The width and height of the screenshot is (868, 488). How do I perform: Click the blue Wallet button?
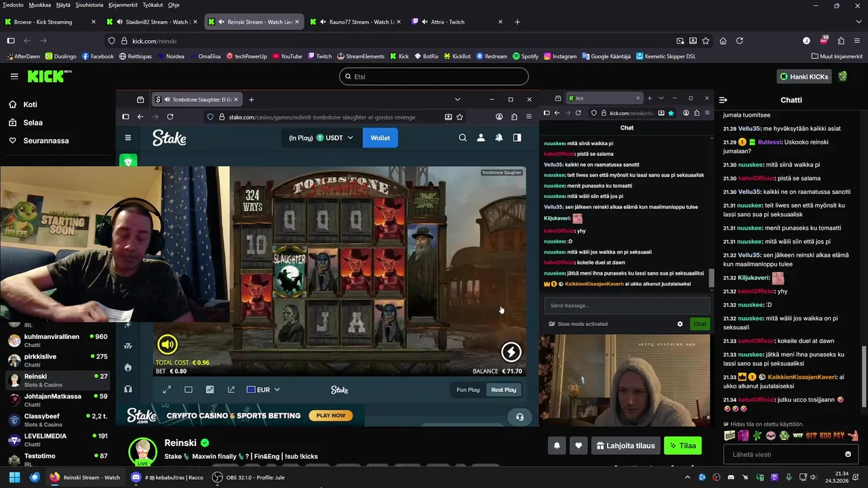(380, 138)
